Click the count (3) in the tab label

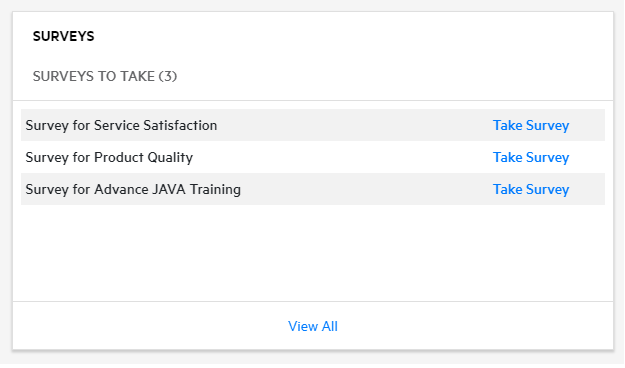pos(168,76)
